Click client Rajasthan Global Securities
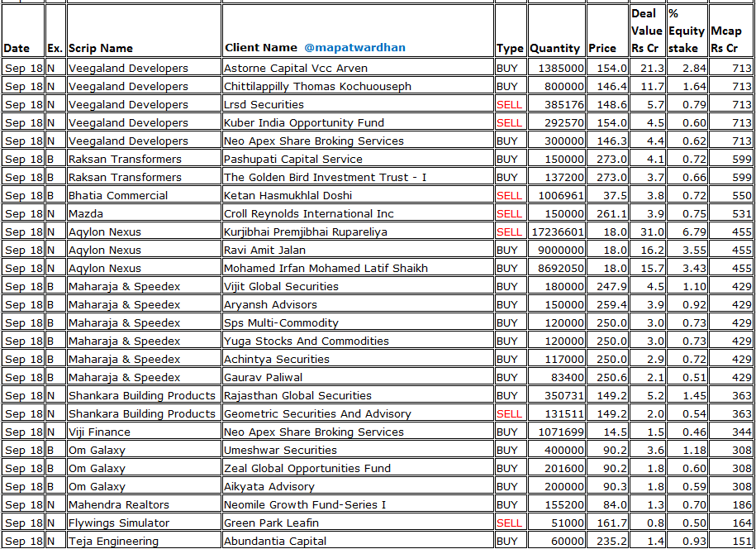756x549 pixels. (297, 395)
